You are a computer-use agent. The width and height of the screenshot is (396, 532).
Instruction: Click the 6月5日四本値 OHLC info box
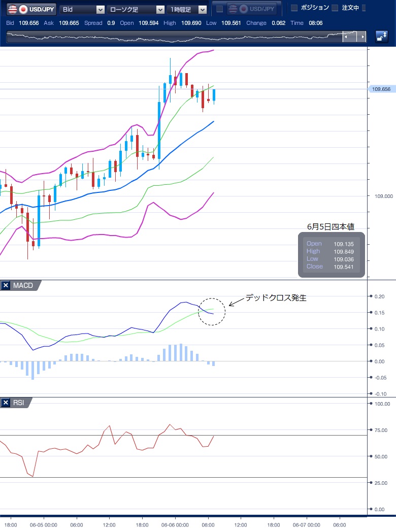point(331,255)
